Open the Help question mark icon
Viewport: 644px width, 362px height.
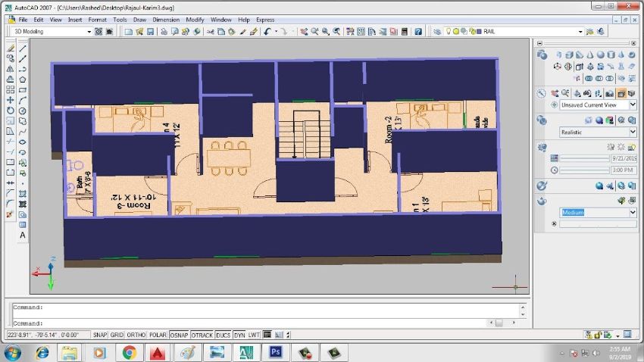[418, 32]
